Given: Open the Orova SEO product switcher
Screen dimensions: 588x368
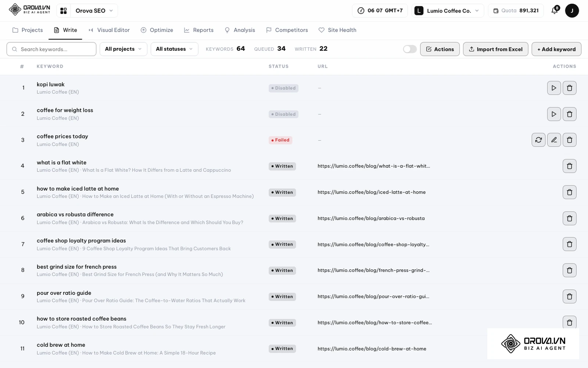Looking at the screenshot, I should [94, 11].
